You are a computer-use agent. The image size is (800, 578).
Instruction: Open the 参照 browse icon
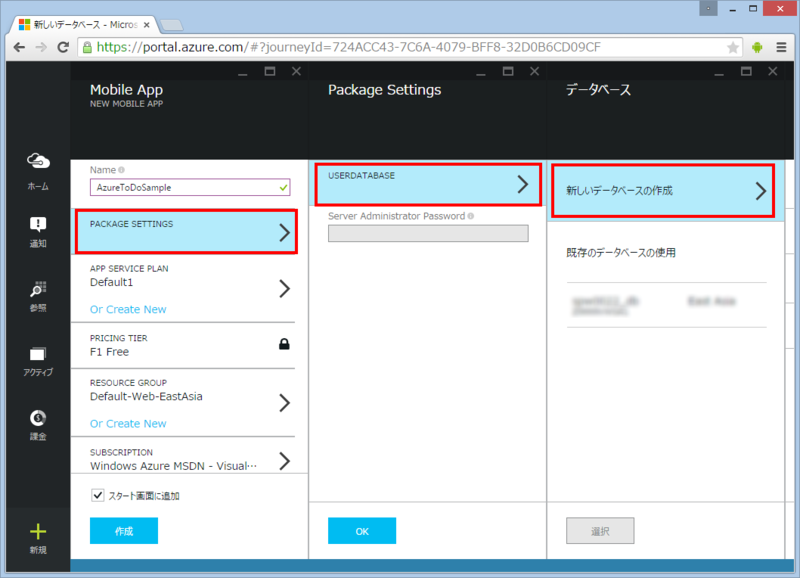point(38,289)
